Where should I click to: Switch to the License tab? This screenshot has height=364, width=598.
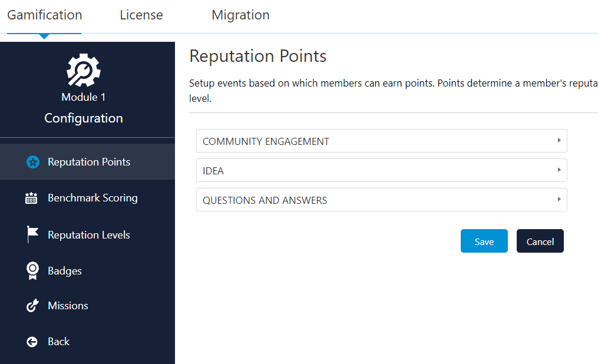[141, 15]
